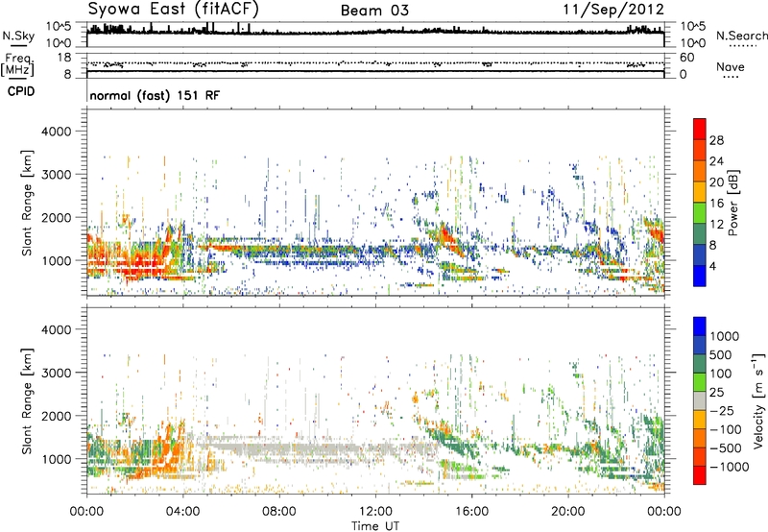Click the "3000" tick of the velocity panel
The width and height of the screenshot is (768, 532).
56,373
